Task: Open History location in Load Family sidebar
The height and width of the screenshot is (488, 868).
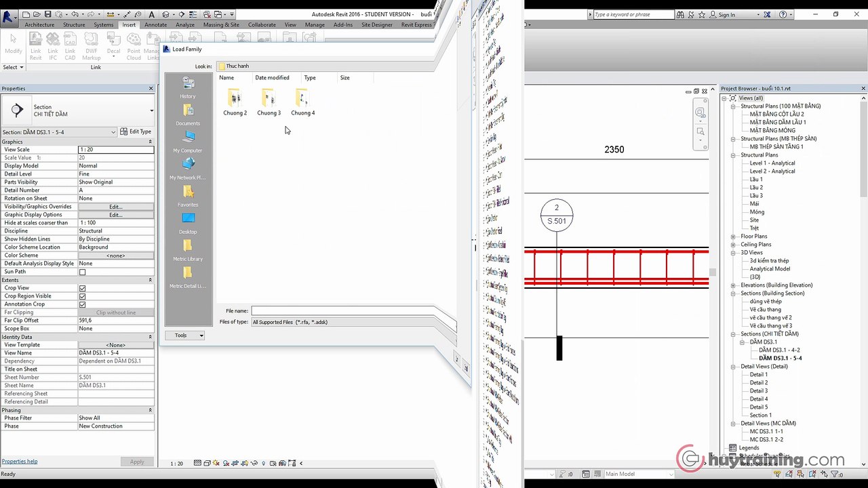Action: coord(188,88)
